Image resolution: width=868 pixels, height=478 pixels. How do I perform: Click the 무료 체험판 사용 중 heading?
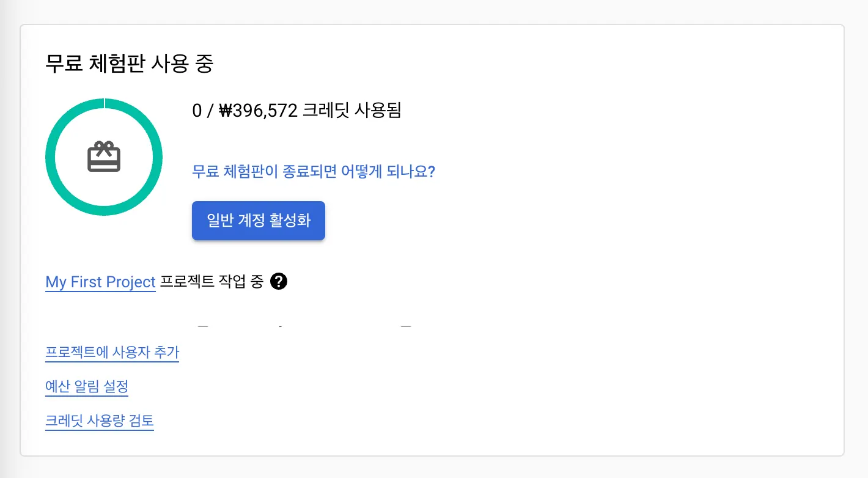click(x=129, y=64)
